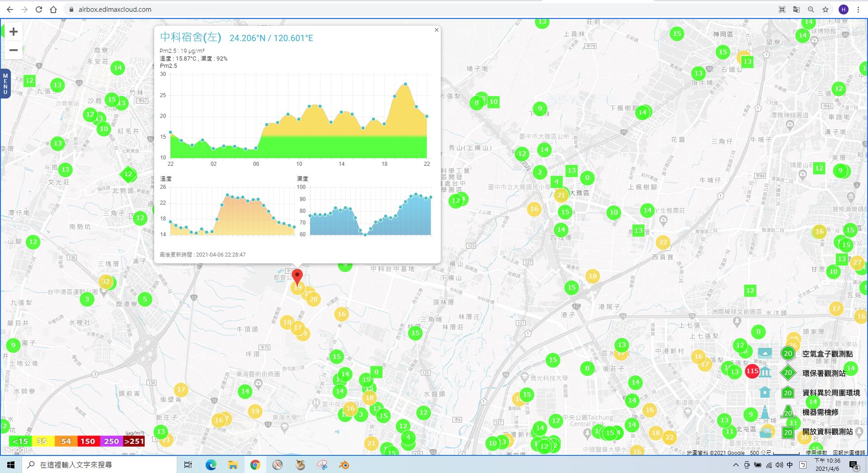
Task: Select the green 8 station marker near 六張犁
Action: tap(476, 103)
